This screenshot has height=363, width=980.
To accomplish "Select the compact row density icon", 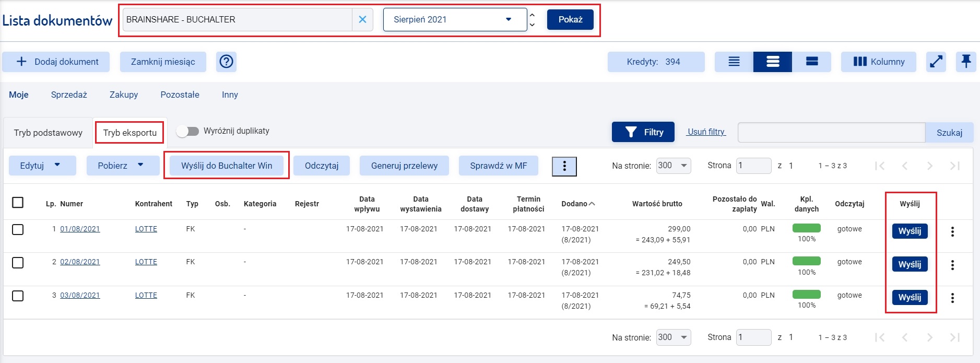I will (x=734, y=62).
